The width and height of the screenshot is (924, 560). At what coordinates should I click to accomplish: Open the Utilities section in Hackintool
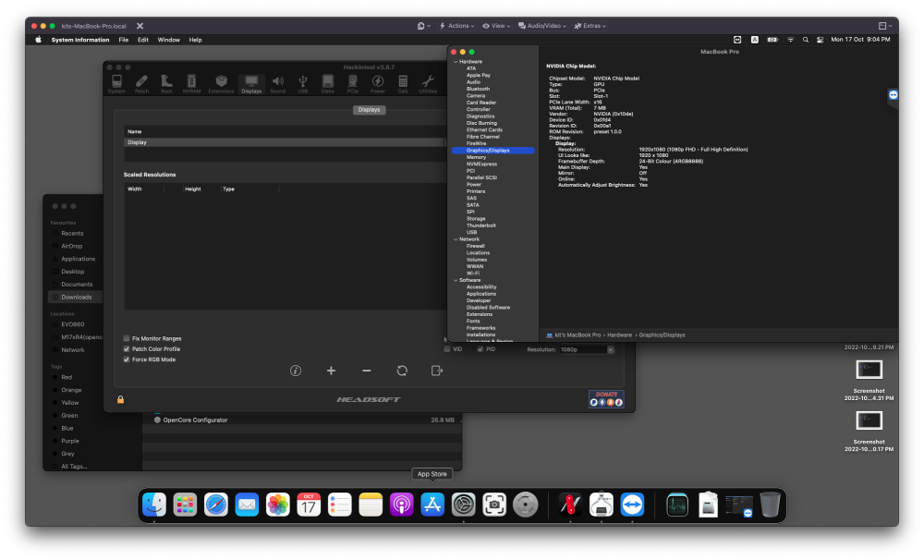tap(428, 84)
